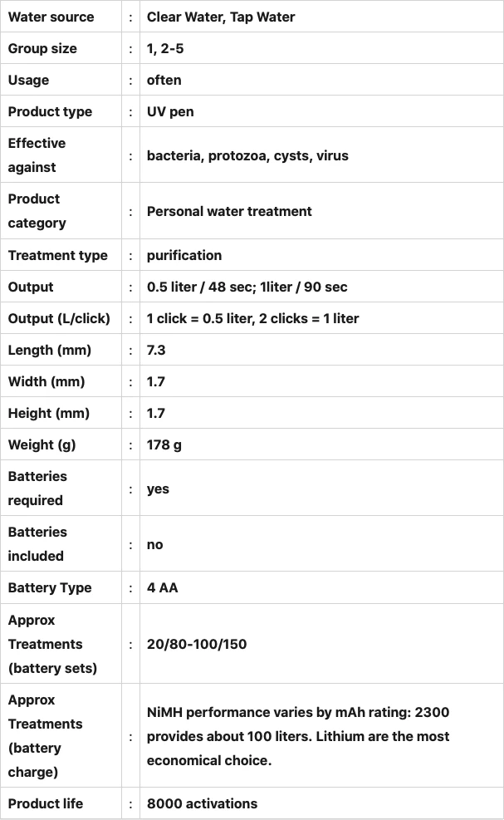504x820 pixels.
Task: Click the 'Batteries required' label
Action: pyautogui.click(x=37, y=489)
